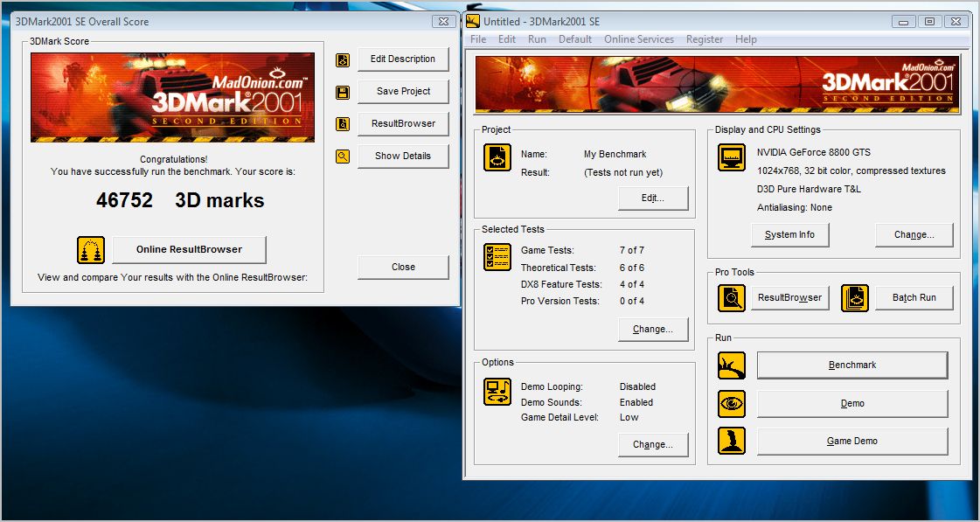Click the NVIDIA GeForce 8800 GTS text

pyautogui.click(x=814, y=152)
